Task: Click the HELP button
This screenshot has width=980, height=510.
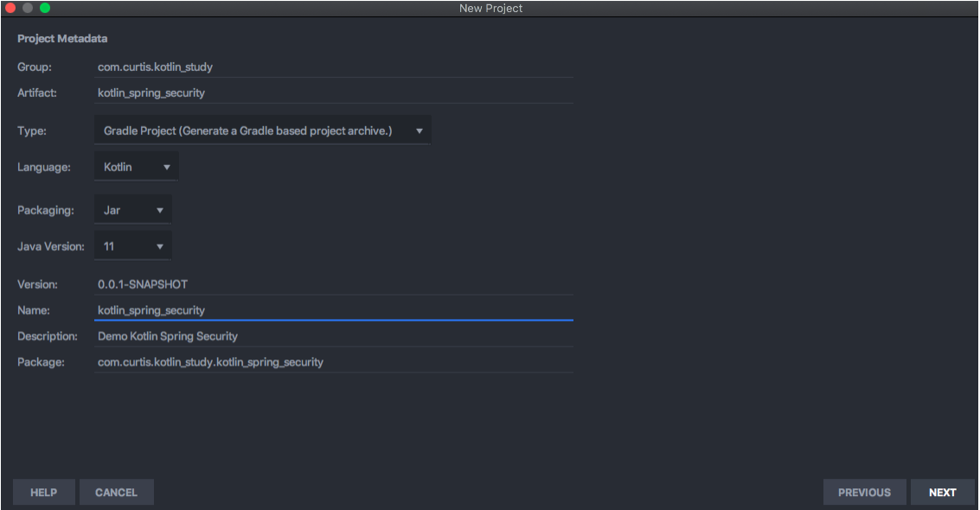Action: click(44, 493)
